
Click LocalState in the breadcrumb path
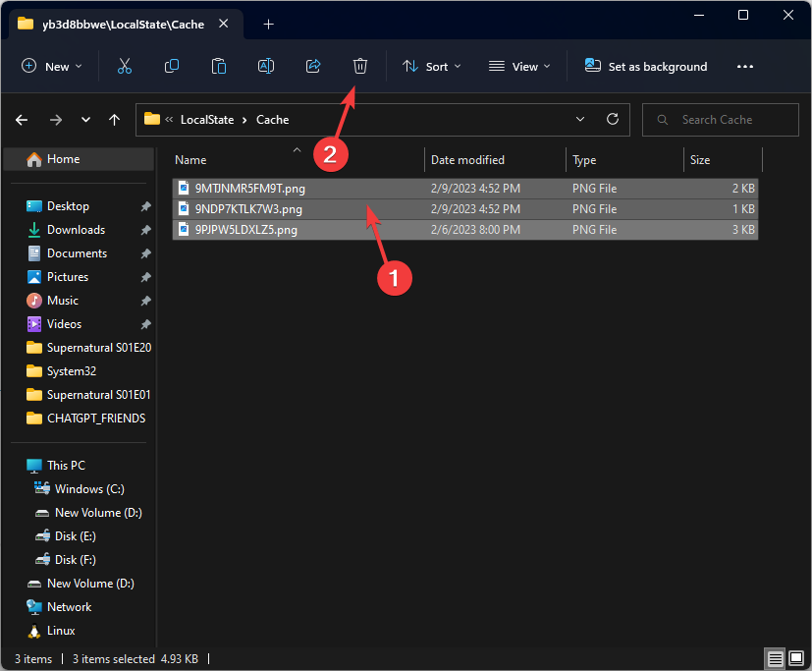[x=207, y=120]
